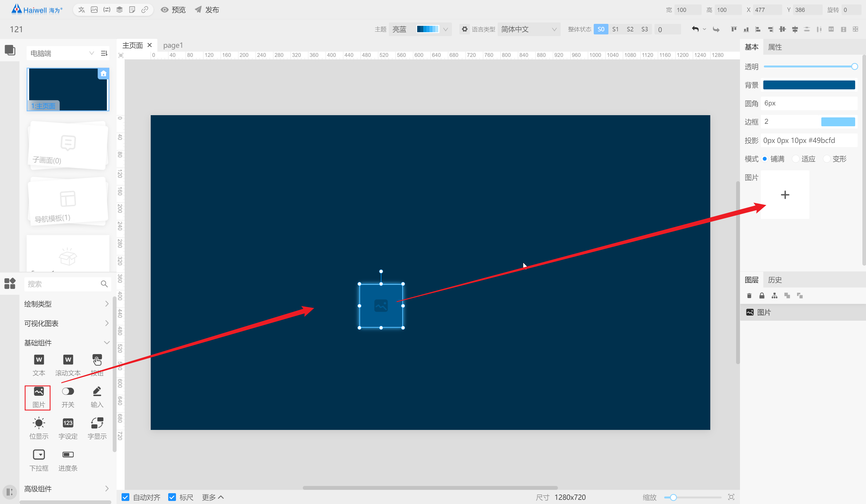Open the image library icon in top toolbar
The image size is (866, 504).
click(x=94, y=10)
